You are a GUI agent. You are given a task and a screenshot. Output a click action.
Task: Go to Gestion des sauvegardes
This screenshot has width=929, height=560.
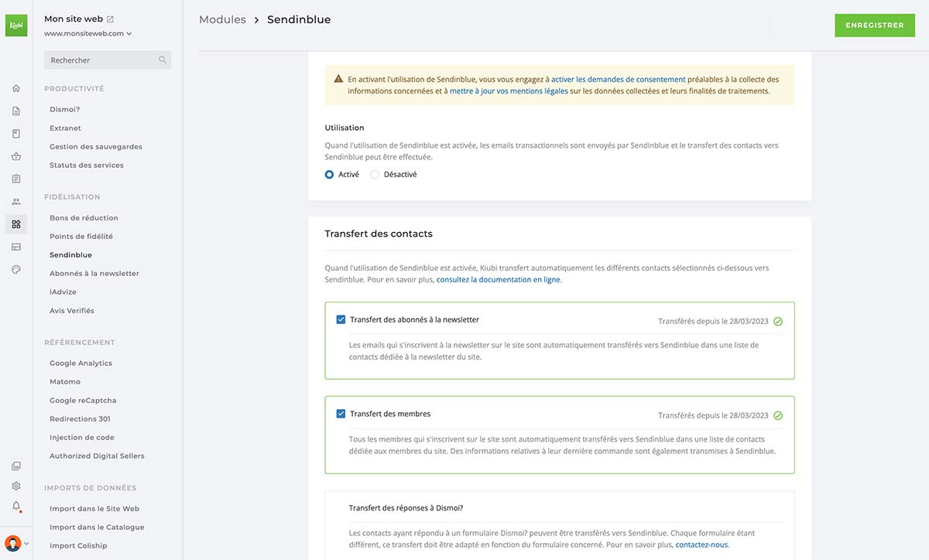(96, 147)
